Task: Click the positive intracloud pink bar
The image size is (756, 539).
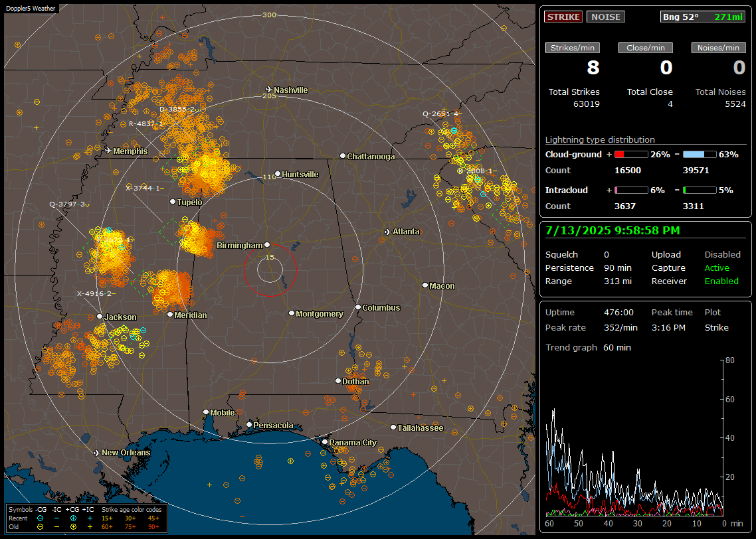Action: coord(631,191)
